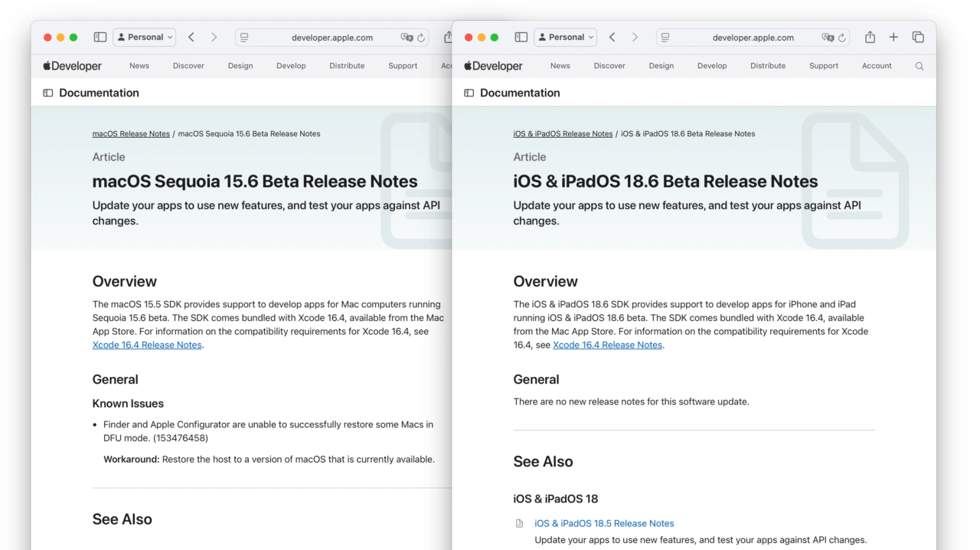Select Distribute in macOS Sequoia window nav

347,66
